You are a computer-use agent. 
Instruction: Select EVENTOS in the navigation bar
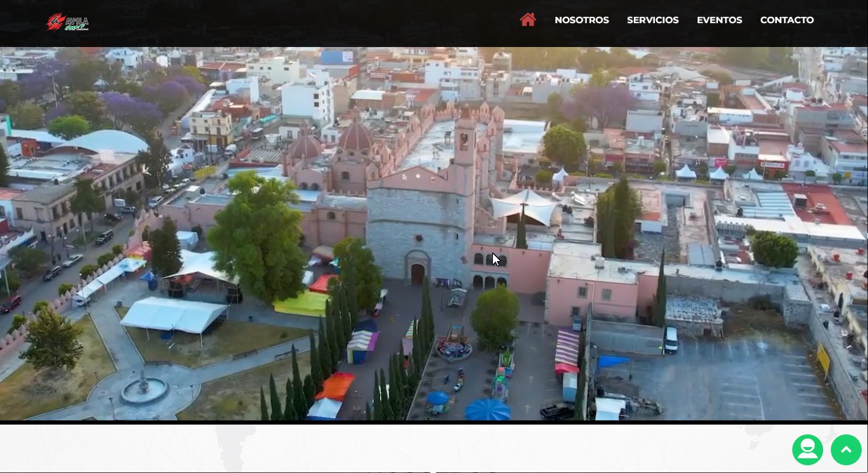719,20
